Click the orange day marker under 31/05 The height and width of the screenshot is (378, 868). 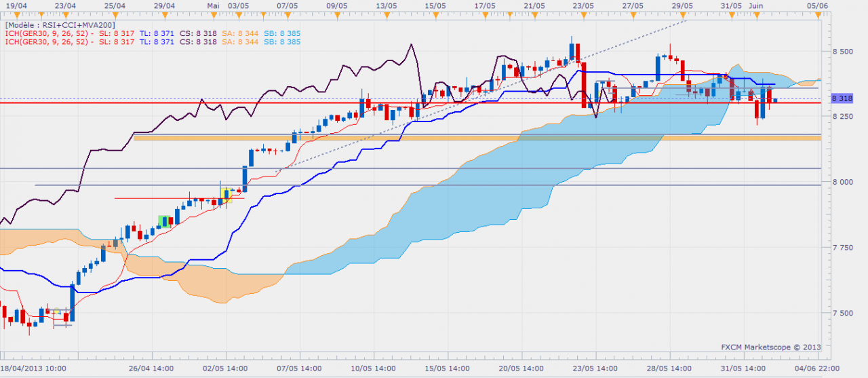(731, 14)
